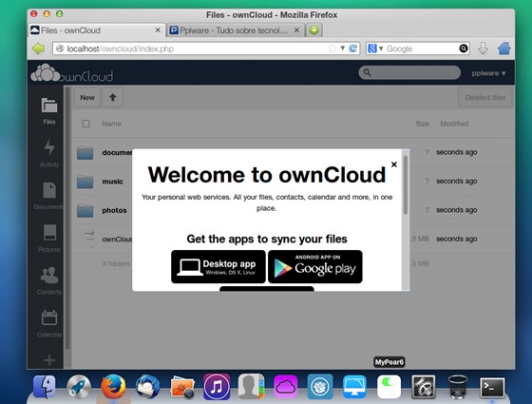Open the rocket launcher in dock
The image size is (532, 404).
(x=79, y=387)
